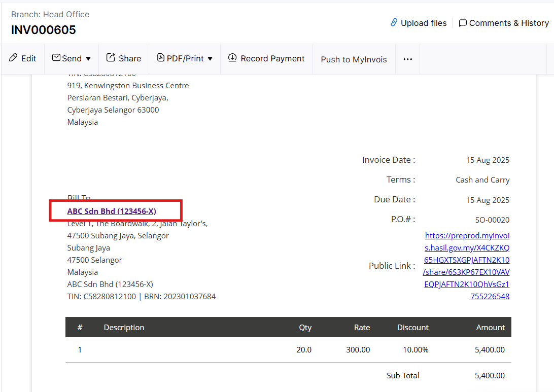Click the Sub Total label
The height and width of the screenshot is (392, 554).
[x=403, y=375]
